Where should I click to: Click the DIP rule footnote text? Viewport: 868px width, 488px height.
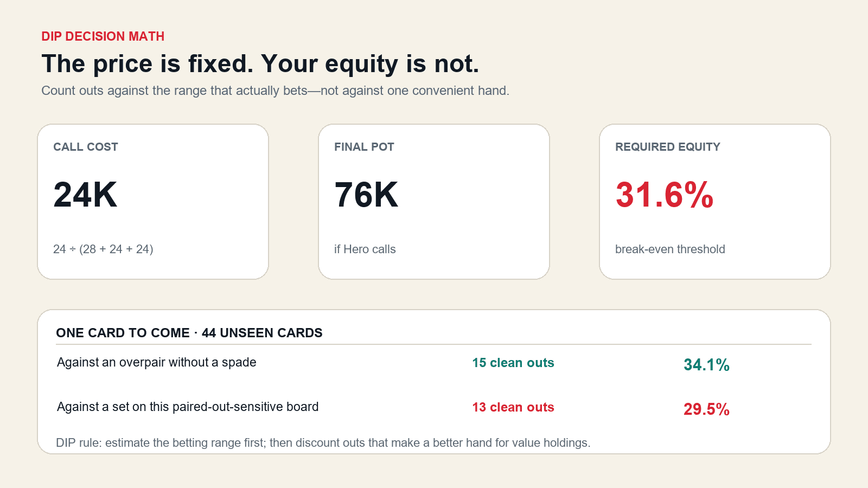pyautogui.click(x=323, y=443)
